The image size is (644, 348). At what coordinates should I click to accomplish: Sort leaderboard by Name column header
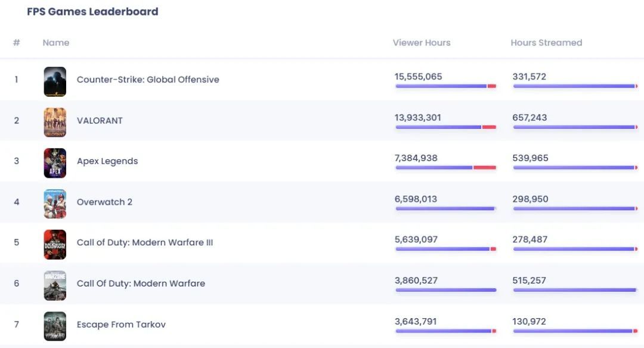[x=56, y=43]
